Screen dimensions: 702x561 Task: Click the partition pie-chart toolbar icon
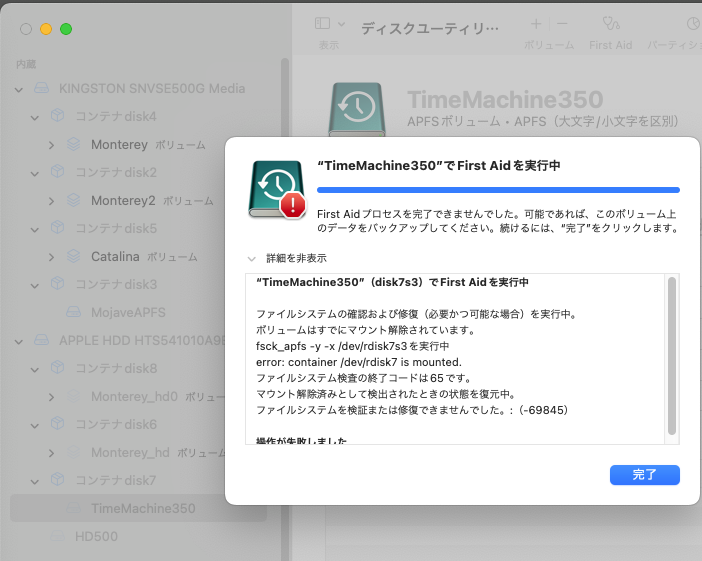[x=693, y=24]
